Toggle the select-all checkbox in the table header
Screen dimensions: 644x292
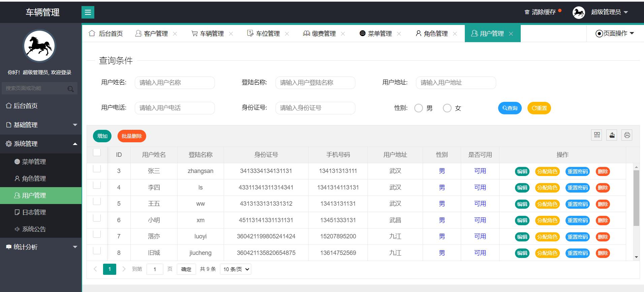click(x=97, y=152)
